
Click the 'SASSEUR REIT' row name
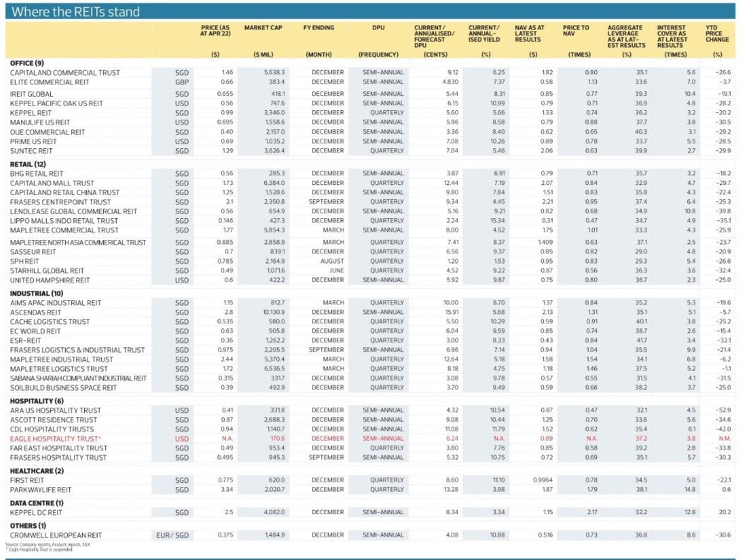pos(33,252)
